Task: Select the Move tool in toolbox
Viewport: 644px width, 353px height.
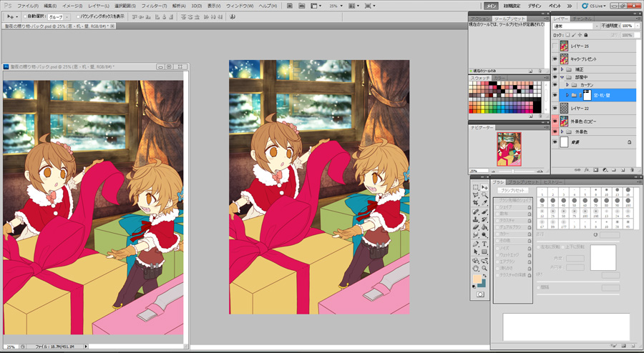Action: coord(484,187)
